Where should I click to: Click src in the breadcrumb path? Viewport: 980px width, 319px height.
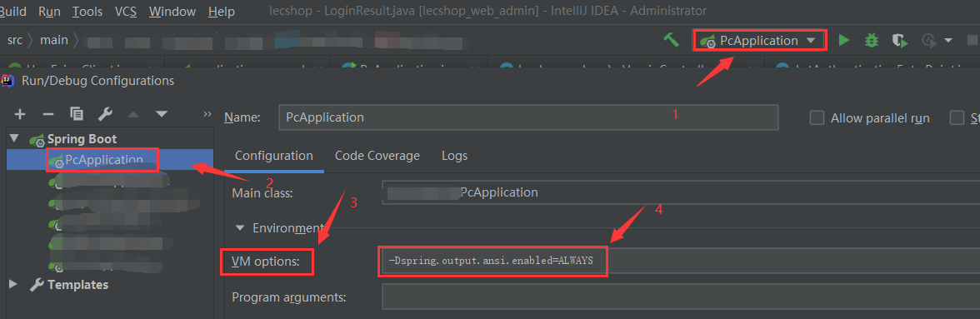pyautogui.click(x=15, y=40)
